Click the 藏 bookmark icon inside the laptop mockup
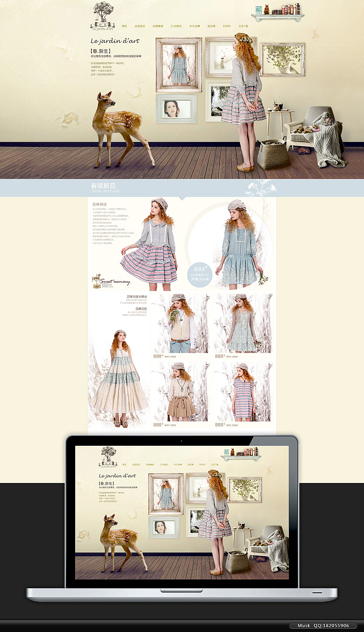The width and height of the screenshot is (364, 632). pyautogui.click(x=226, y=452)
